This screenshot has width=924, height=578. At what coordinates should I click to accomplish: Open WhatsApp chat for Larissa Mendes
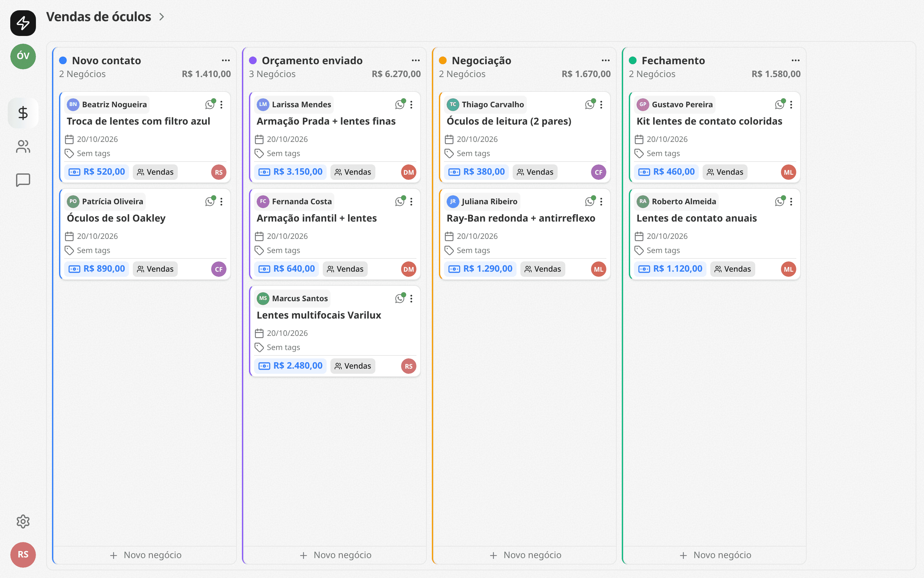(400, 104)
